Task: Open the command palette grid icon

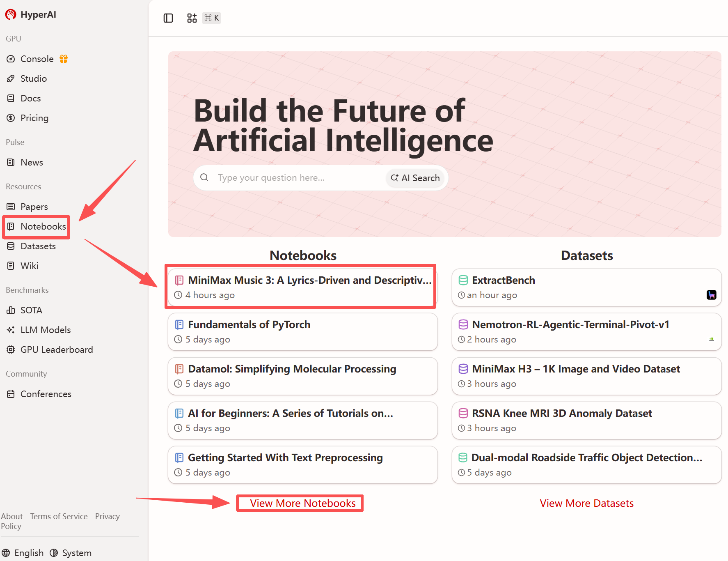Action: click(192, 18)
